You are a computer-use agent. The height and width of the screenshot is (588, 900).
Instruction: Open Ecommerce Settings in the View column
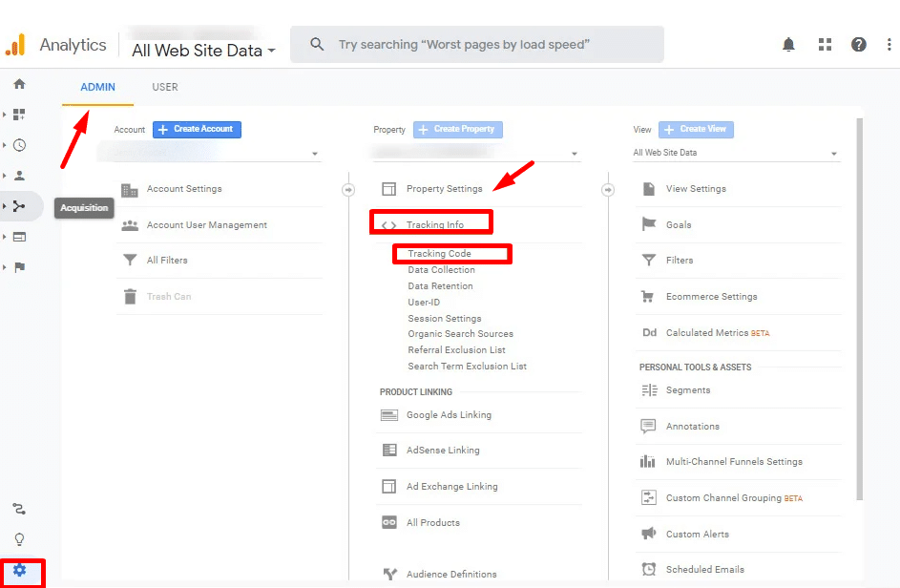[x=710, y=296]
